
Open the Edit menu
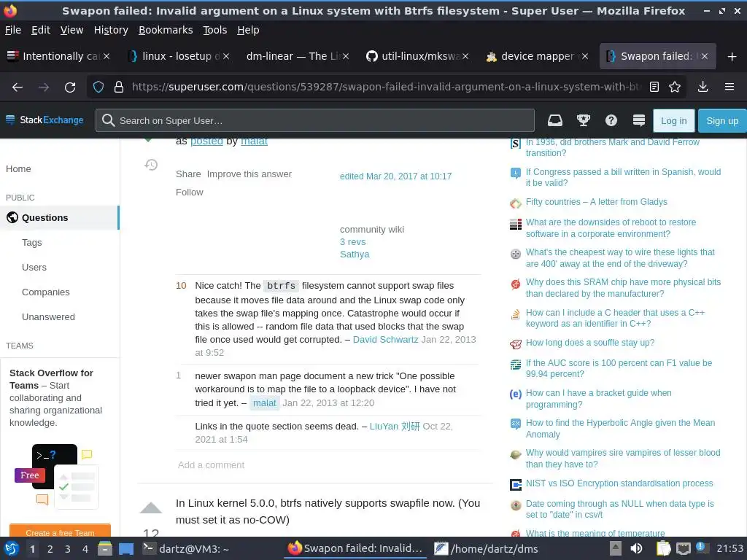[41, 30]
